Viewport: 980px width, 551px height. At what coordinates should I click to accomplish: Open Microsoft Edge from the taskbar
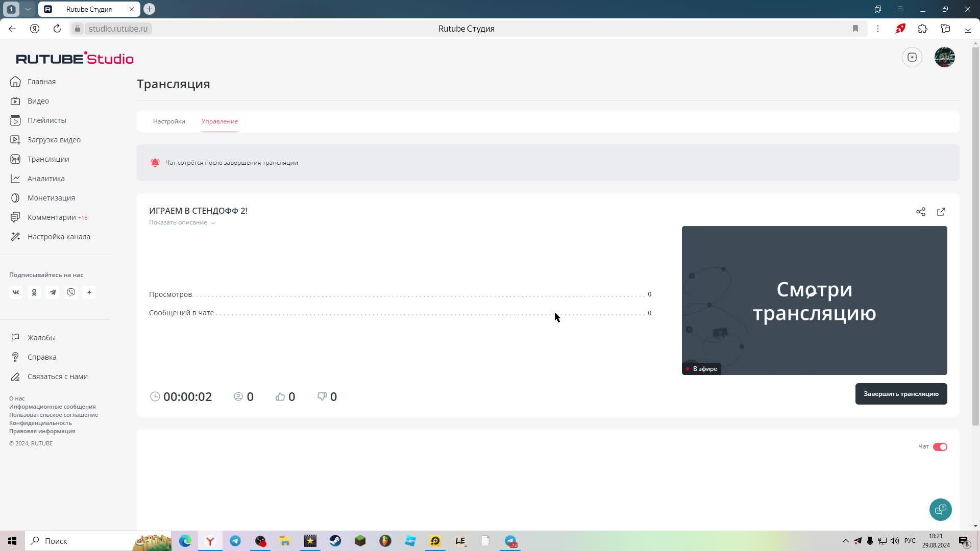pyautogui.click(x=185, y=541)
